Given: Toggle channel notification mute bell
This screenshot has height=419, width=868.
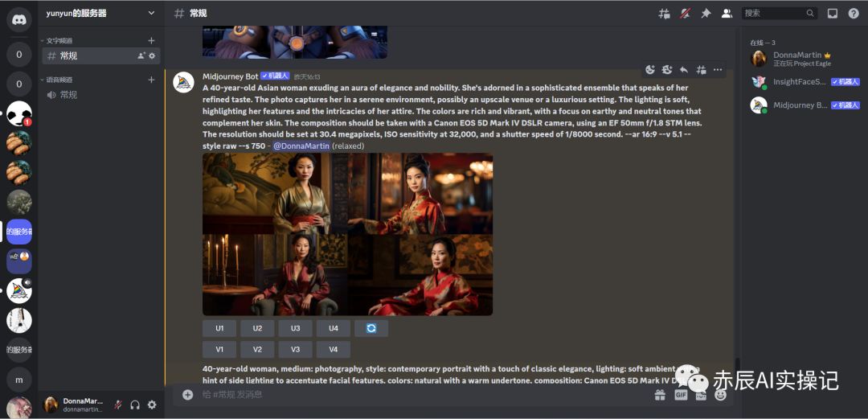Looking at the screenshot, I should click(685, 14).
